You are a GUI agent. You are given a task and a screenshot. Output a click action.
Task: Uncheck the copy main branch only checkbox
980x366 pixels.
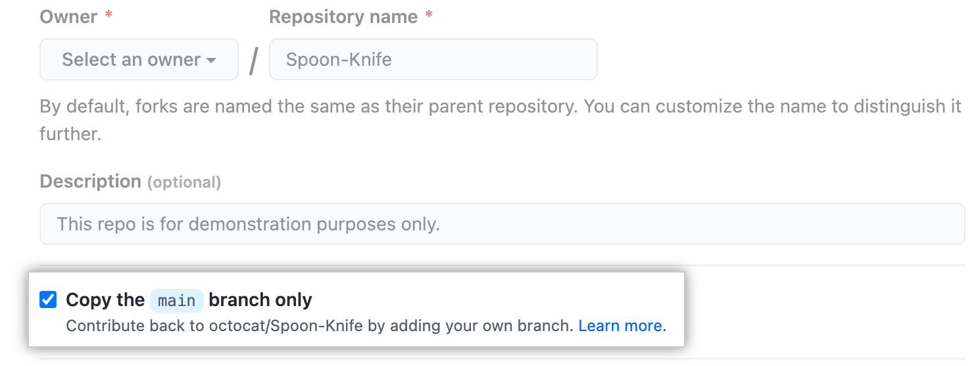48,300
